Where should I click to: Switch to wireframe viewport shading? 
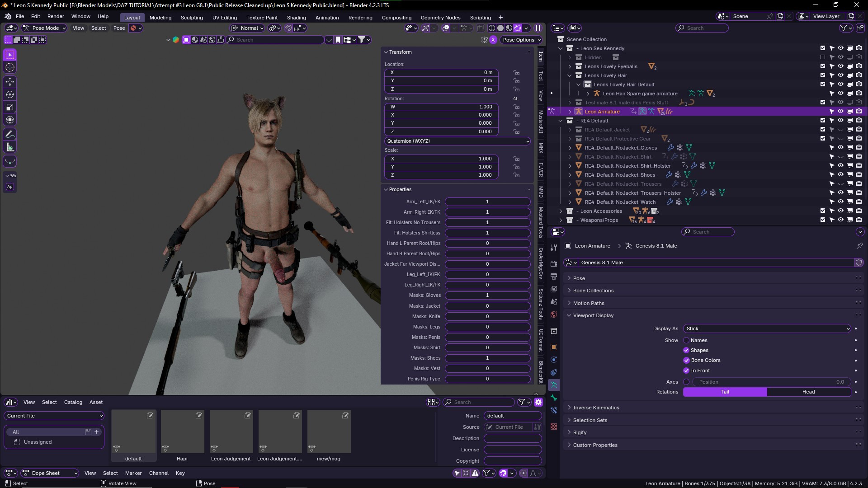pos(492,28)
